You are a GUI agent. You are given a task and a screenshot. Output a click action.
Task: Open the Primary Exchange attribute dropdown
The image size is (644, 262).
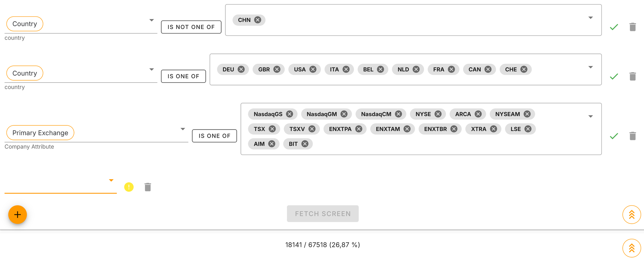pos(183,129)
